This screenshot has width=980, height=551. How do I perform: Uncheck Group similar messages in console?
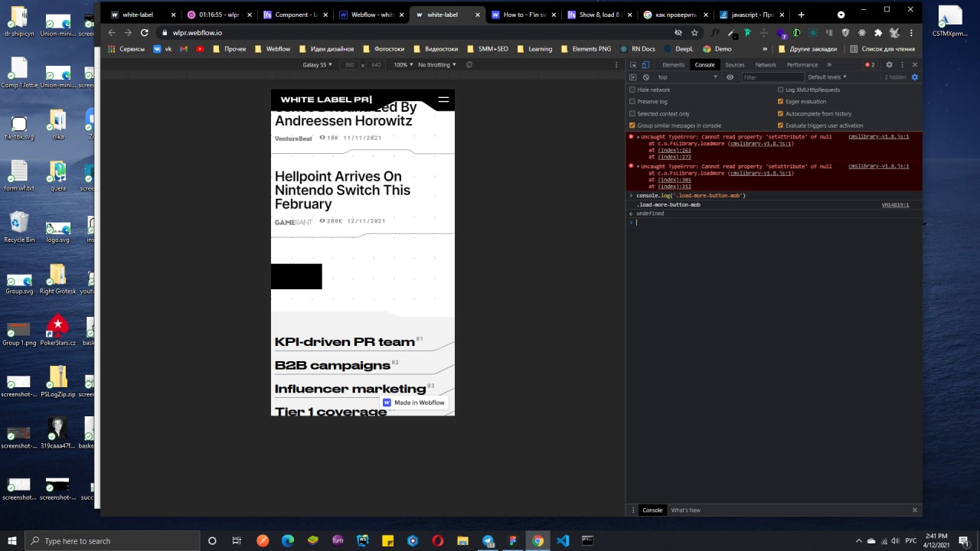pos(632,126)
